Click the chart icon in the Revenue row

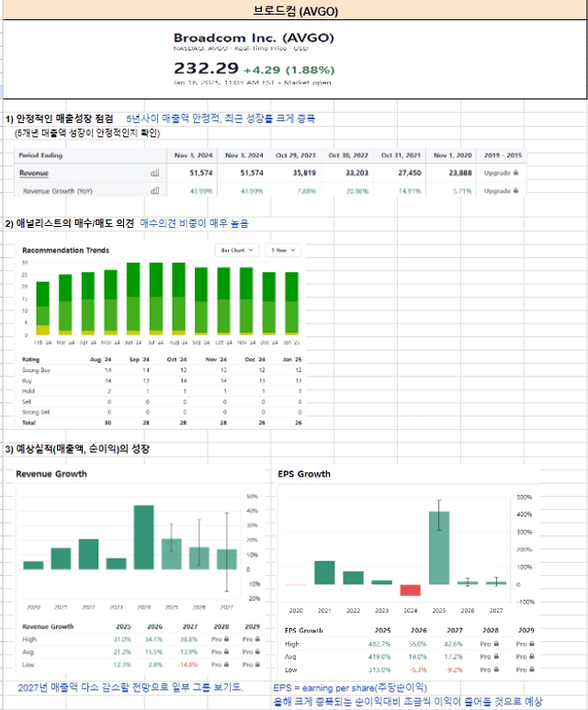point(155,173)
